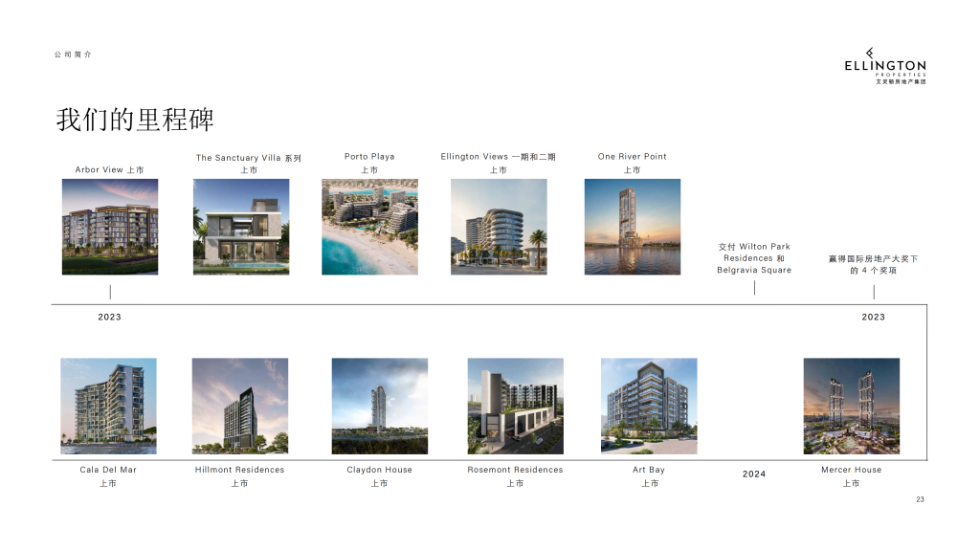The height and width of the screenshot is (551, 980).
Task: Click the 'Rosemont Residences' caption
Action: [x=515, y=470]
